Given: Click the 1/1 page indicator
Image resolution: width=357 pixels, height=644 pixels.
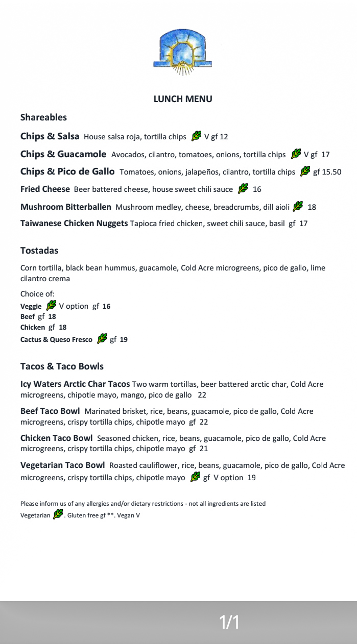Looking at the screenshot, I should pyautogui.click(x=229, y=622).
